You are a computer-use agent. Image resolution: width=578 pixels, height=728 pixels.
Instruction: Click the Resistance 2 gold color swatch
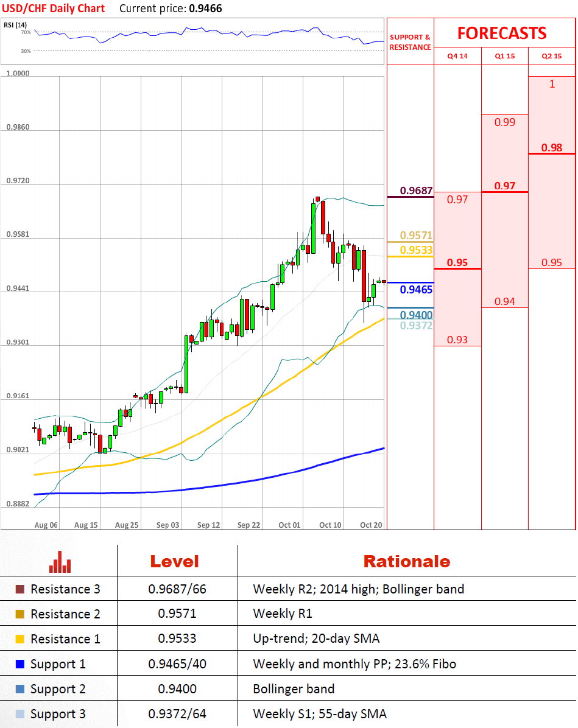pos(20,614)
